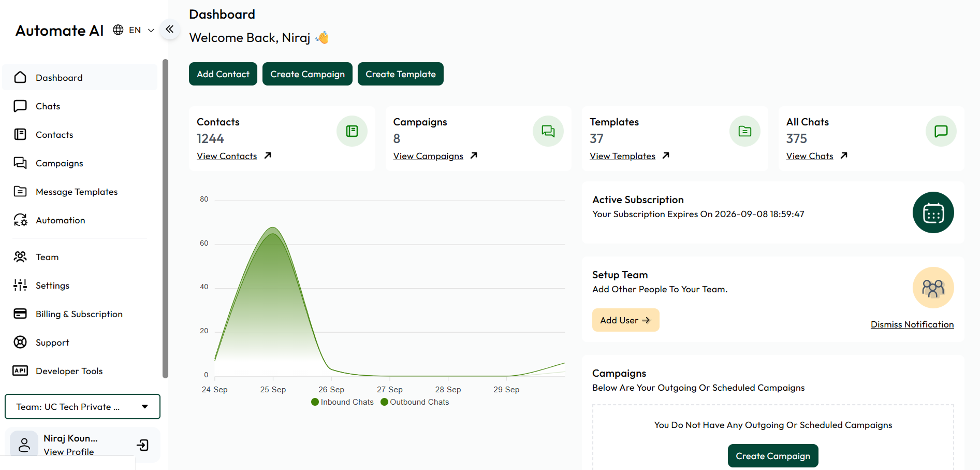Open Developer Tools from the sidebar
Viewport: 980px width, 470px height.
69,371
